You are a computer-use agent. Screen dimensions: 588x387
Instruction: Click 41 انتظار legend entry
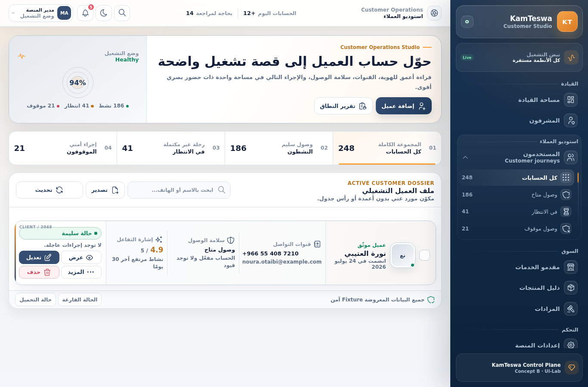[79, 106]
